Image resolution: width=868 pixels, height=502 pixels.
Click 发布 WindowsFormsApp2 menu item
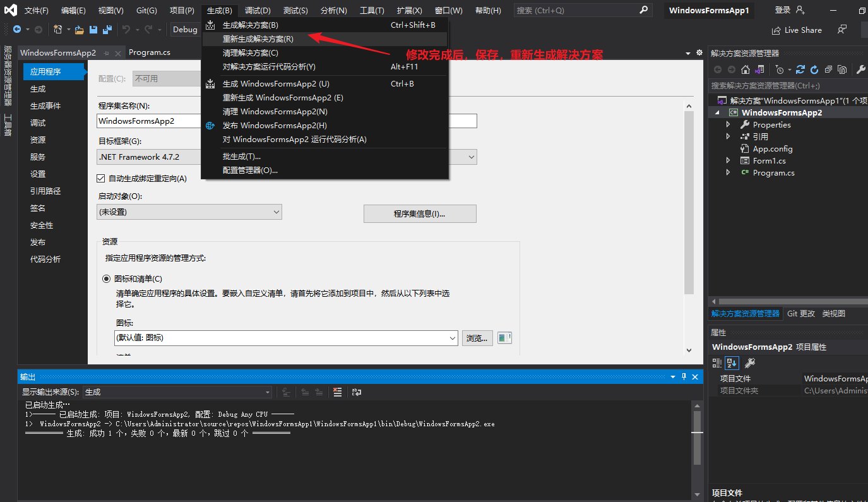coord(324,126)
